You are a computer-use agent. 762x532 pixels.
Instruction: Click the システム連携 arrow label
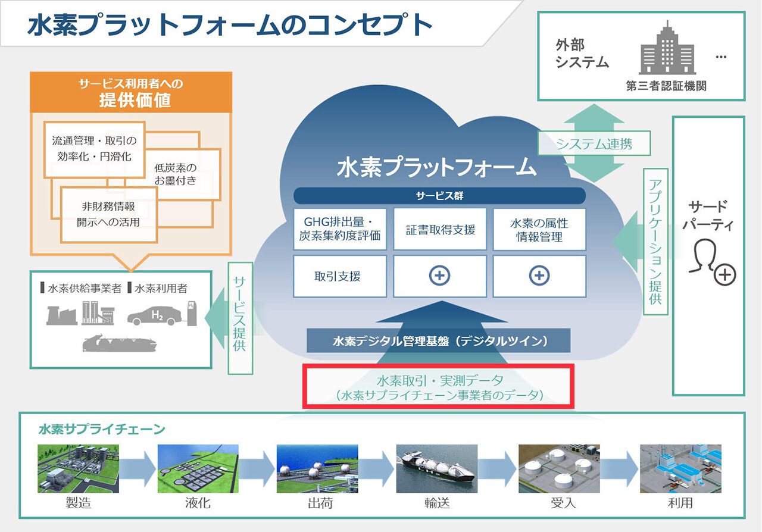click(x=594, y=143)
